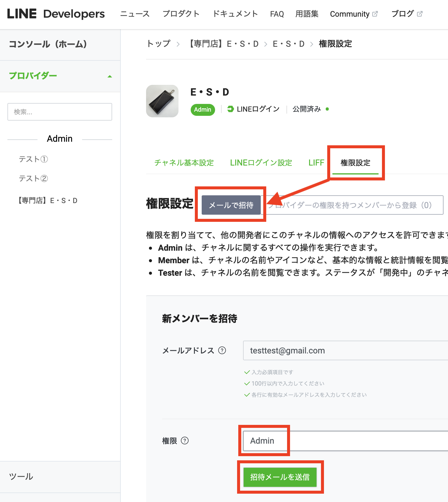Click 招待メールを送信 button
The width and height of the screenshot is (448, 502).
[280, 477]
